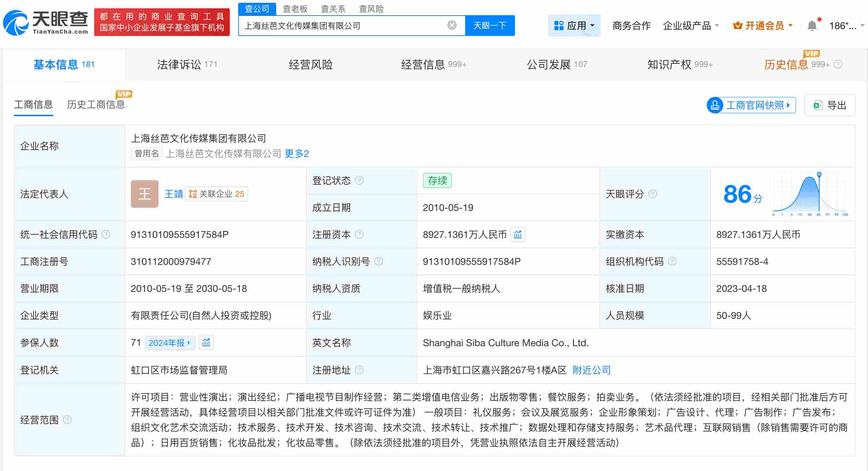Click the Excel icon on the 导出 button

pyautogui.click(x=818, y=105)
